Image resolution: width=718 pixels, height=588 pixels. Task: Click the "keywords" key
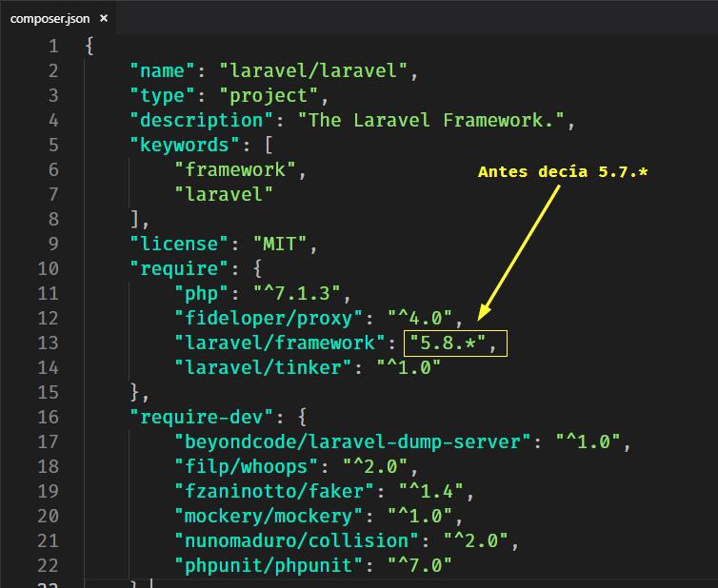(x=185, y=145)
